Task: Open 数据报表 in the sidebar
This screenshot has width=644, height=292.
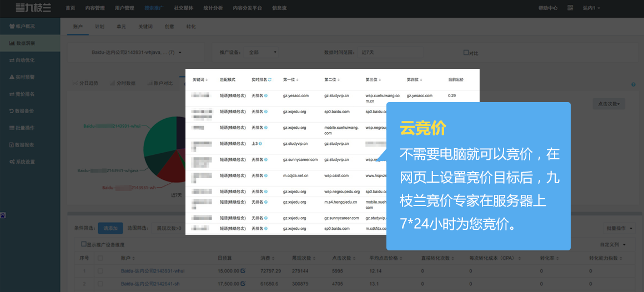Action: coord(30,145)
